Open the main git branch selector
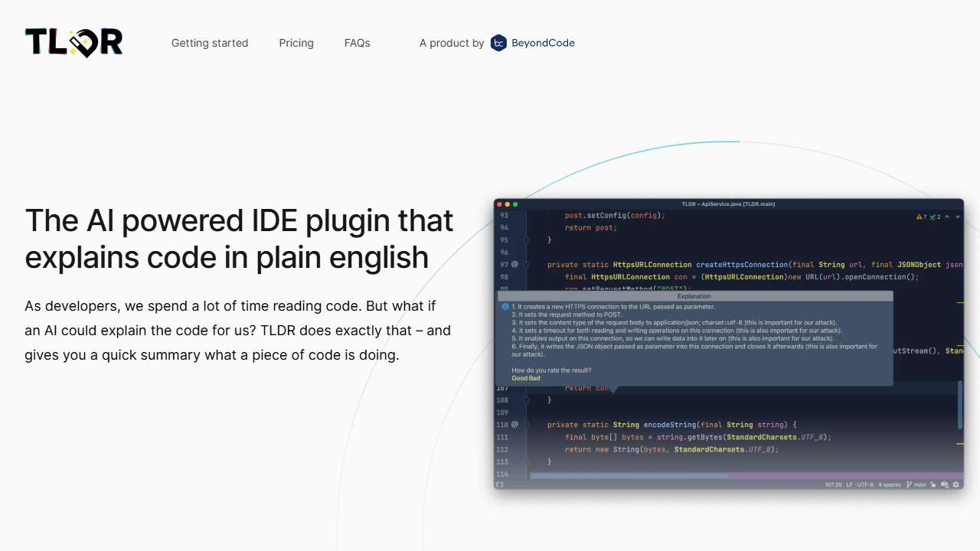The height and width of the screenshot is (551, 980). point(916,484)
